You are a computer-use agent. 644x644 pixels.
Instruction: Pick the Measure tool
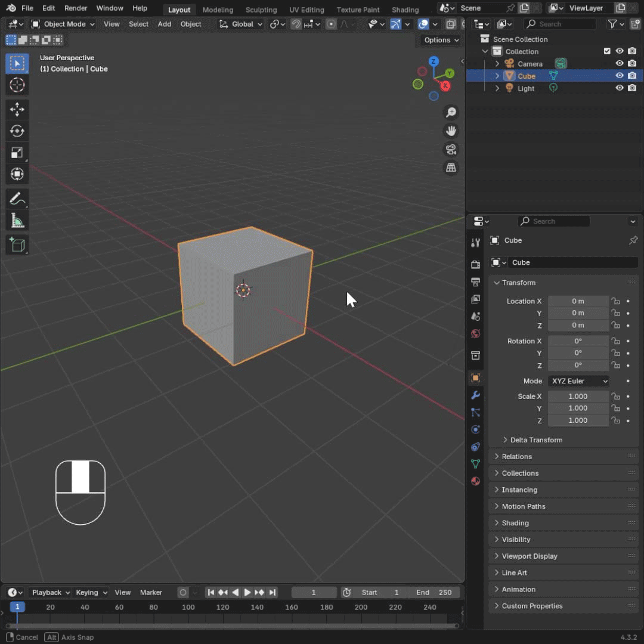(17, 221)
